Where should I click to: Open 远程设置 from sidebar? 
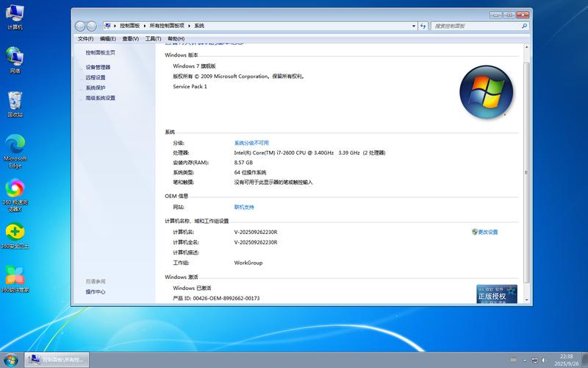coord(96,77)
